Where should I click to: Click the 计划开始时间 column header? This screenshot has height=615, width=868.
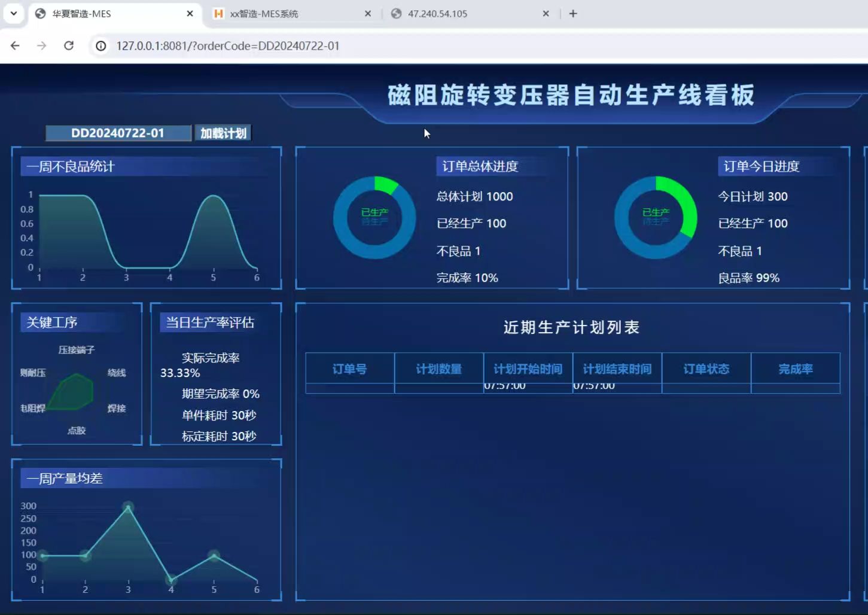tap(528, 369)
